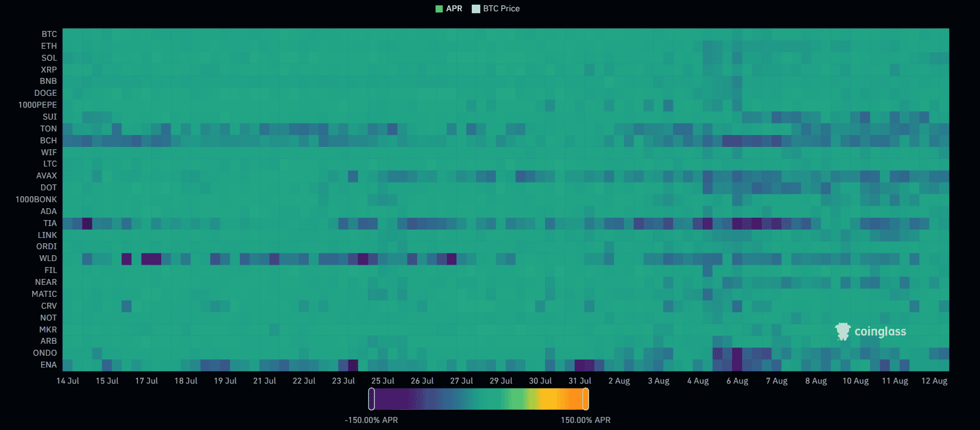The height and width of the screenshot is (430, 980).
Task: Click the LTC row label
Action: tap(50, 164)
